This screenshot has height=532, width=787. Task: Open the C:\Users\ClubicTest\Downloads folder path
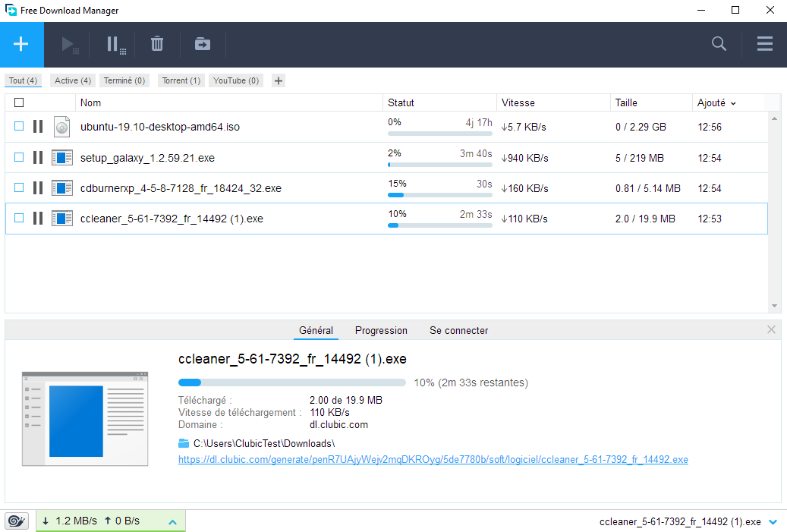click(x=264, y=444)
